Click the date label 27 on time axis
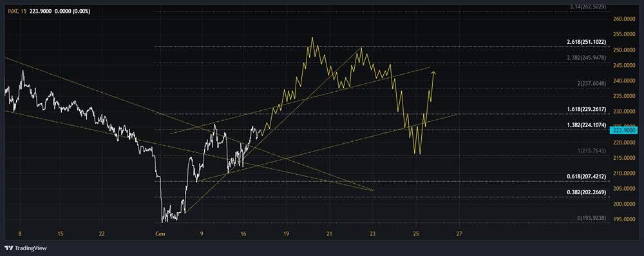Screen dimensions: 644x256 [459, 233]
